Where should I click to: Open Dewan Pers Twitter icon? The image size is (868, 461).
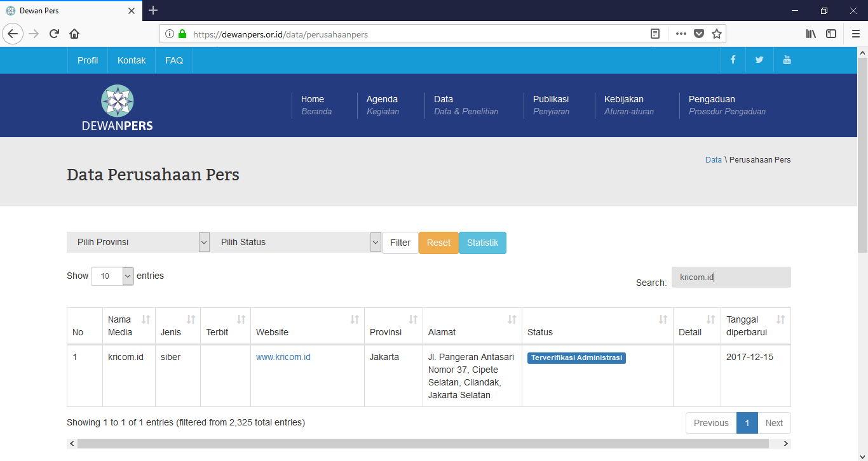(x=759, y=60)
